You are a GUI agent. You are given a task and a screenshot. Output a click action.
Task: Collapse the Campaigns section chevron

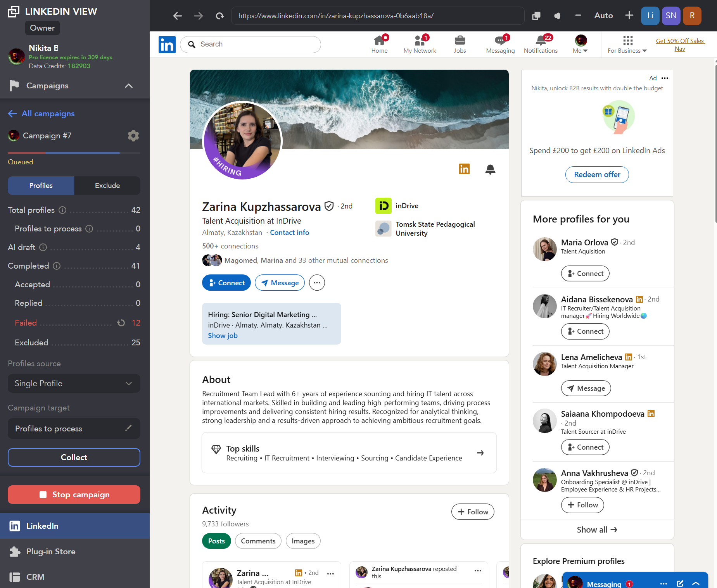coord(129,86)
